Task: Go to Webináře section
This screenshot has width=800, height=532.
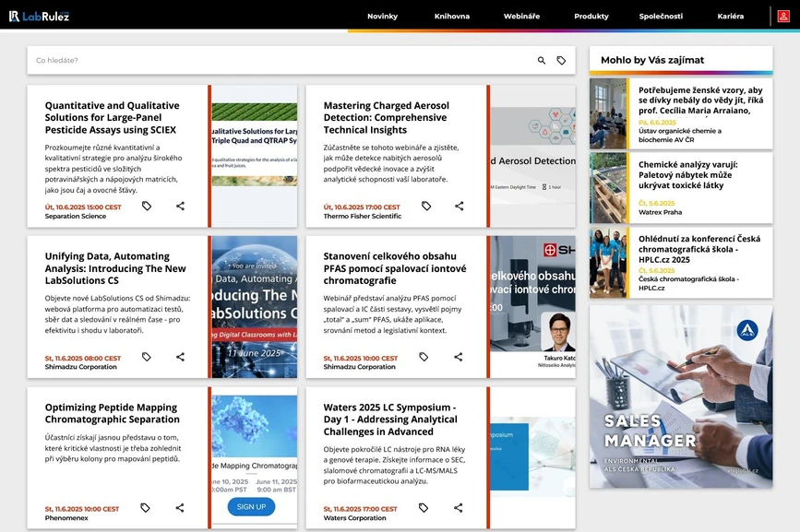Action: [x=521, y=17]
